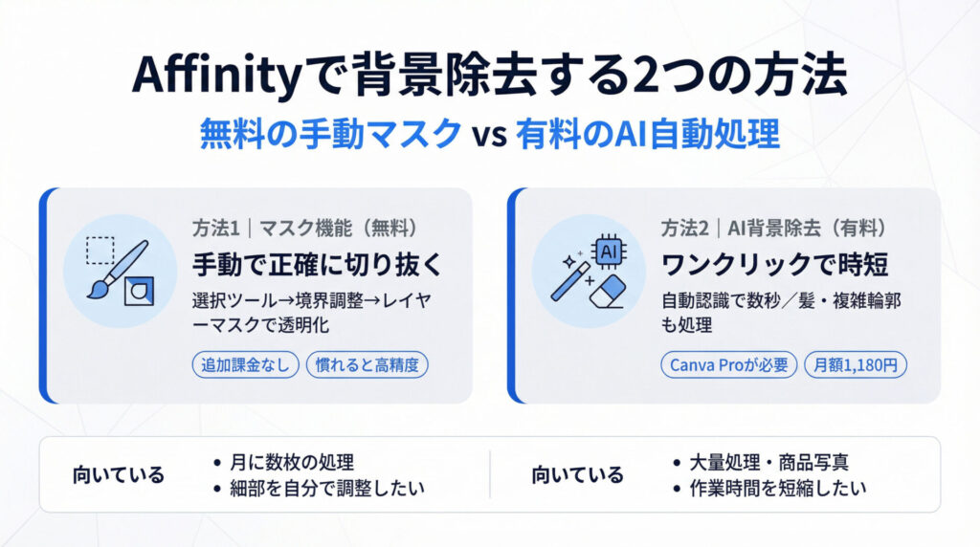Click the 方法2｜AI背景除去（有料） label
The image size is (980, 547).
tap(772, 228)
